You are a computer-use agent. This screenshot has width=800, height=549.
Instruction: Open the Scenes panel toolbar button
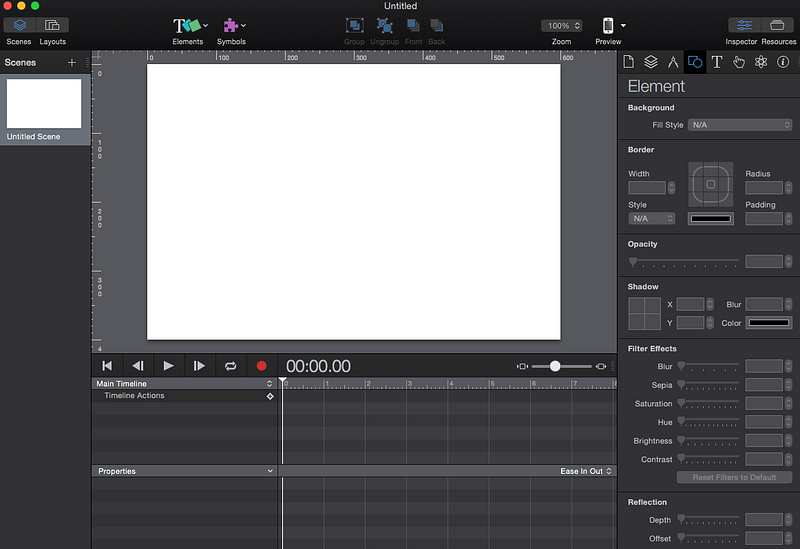(19, 25)
